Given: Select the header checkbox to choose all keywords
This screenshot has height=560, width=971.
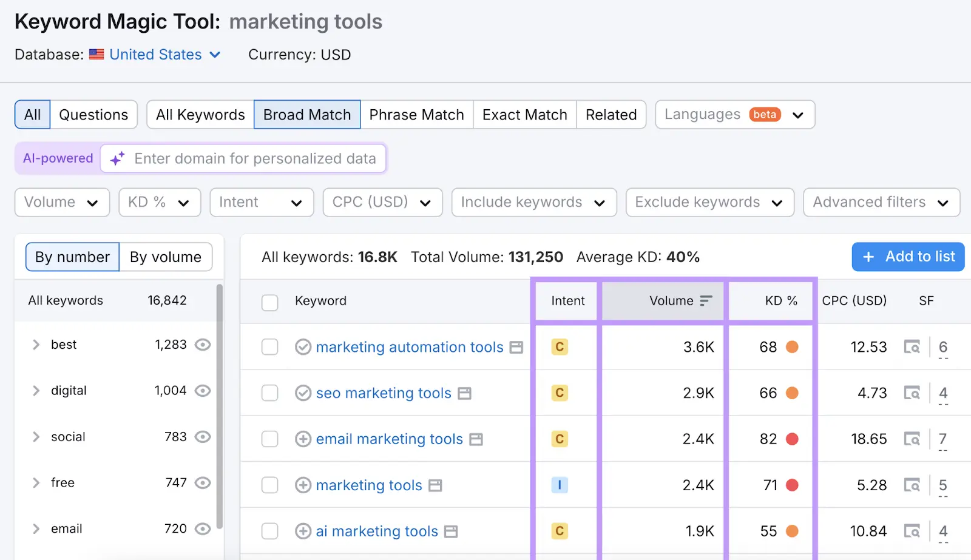Looking at the screenshot, I should pyautogui.click(x=269, y=302).
